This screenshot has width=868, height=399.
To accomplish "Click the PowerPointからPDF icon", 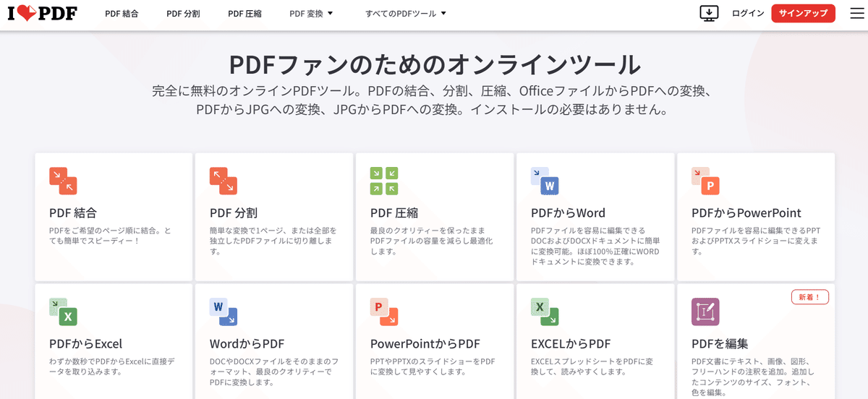I will pos(384,312).
